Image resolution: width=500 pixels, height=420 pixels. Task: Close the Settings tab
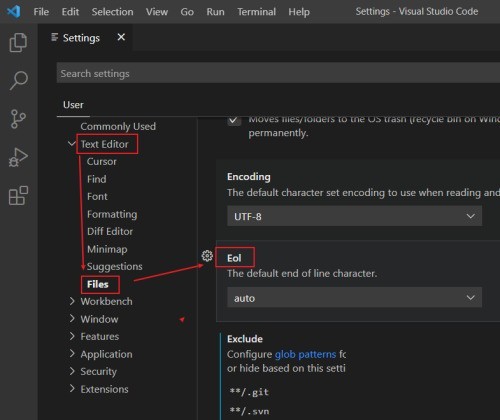[121, 37]
